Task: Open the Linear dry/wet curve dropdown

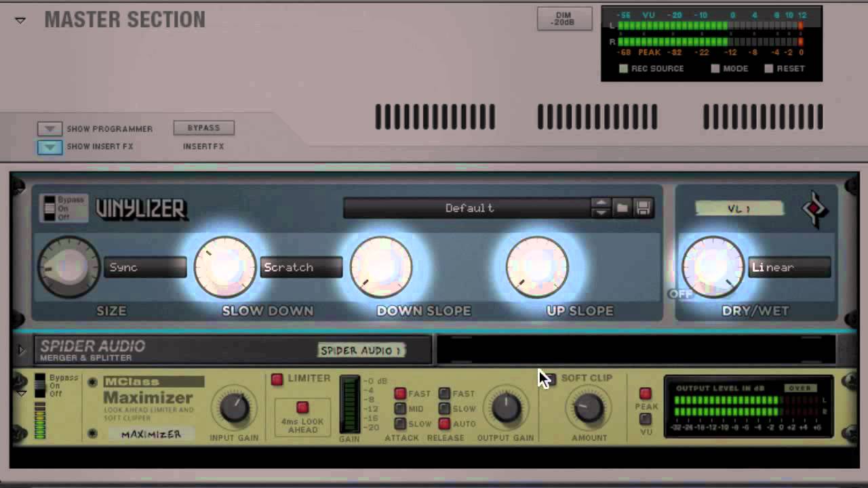Action: pyautogui.click(x=789, y=267)
